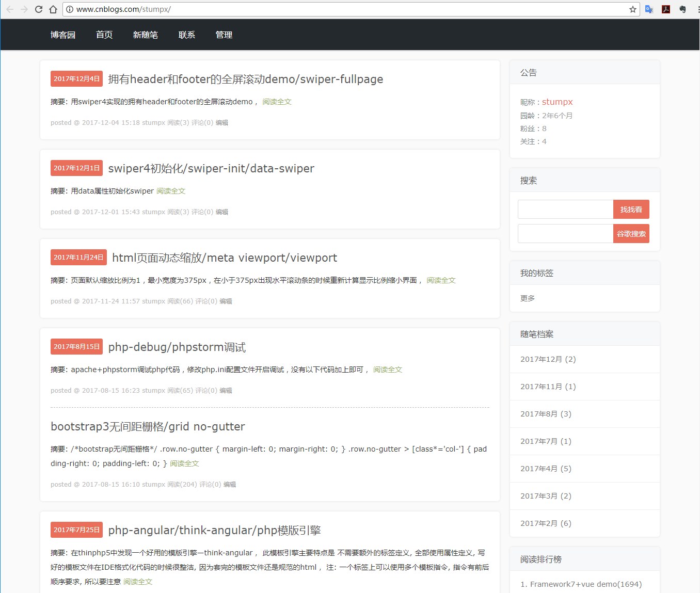The height and width of the screenshot is (593, 700).
Task: Click the 找找看 search button
Action: [631, 210]
